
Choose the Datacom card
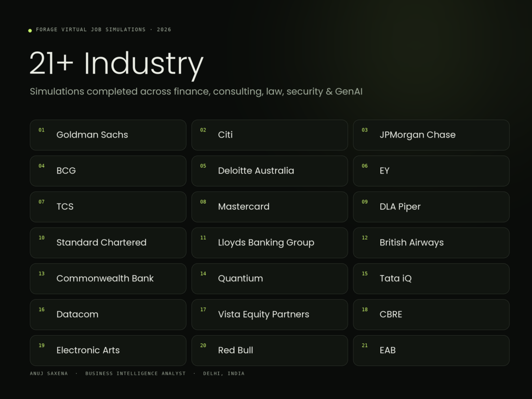point(108,315)
